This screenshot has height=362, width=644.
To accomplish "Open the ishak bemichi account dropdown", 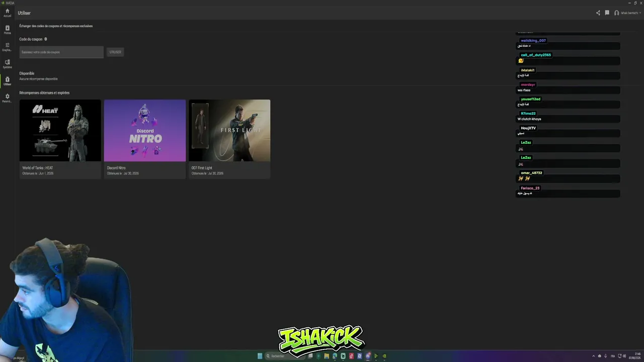I will (x=627, y=13).
